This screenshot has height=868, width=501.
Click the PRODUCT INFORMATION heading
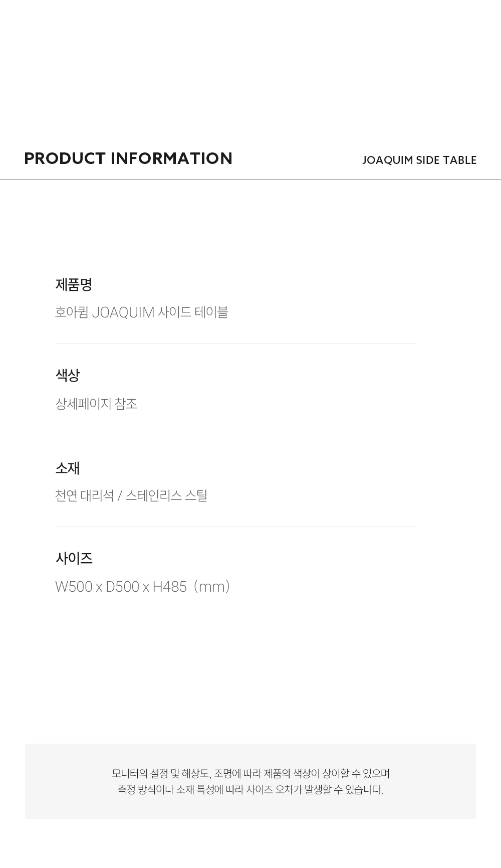(x=128, y=158)
